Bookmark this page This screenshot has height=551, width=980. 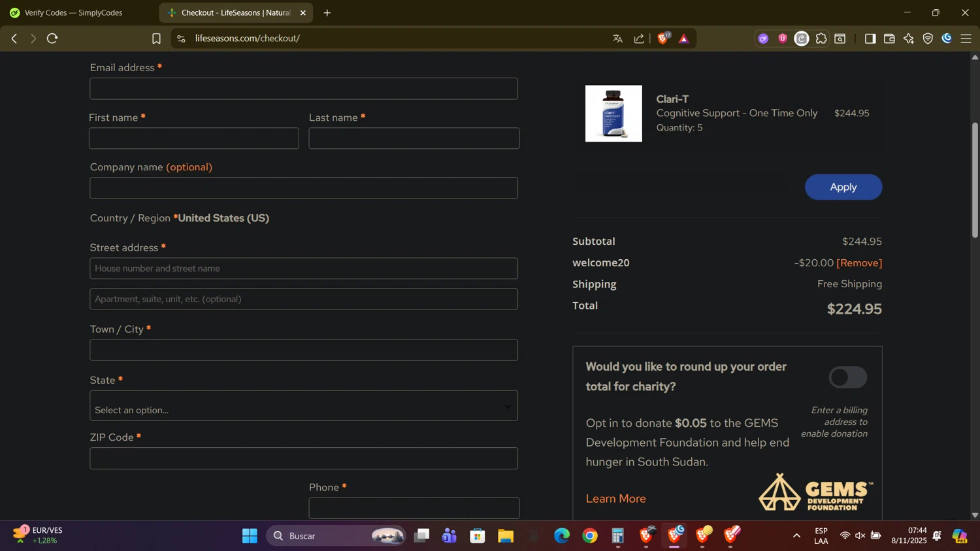(156, 39)
